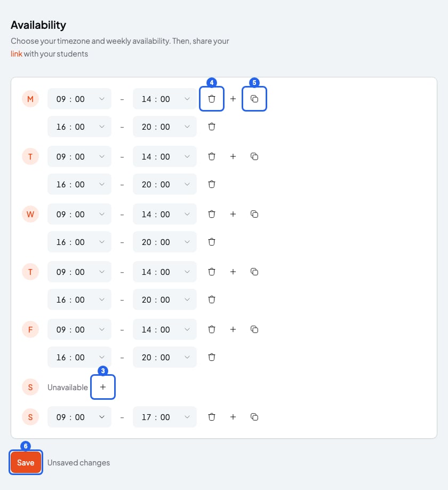Delete Monday's 09:00–14:00 time slot
The height and width of the screenshot is (490, 448).
212,99
